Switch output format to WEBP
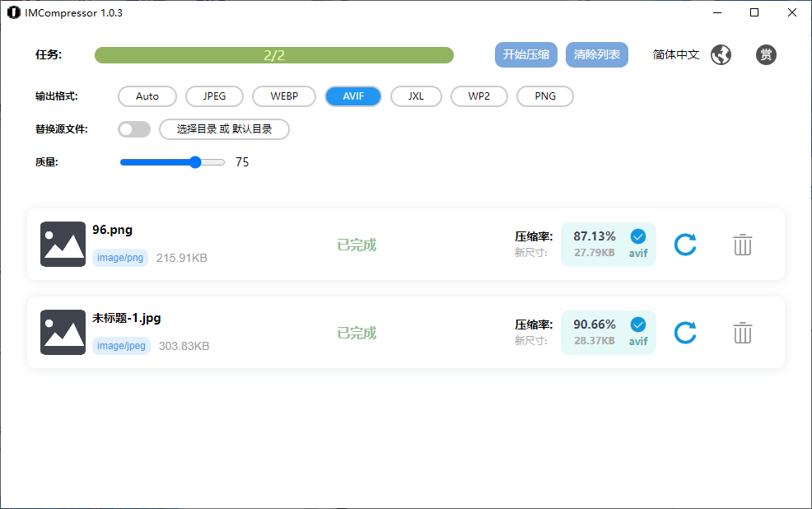The width and height of the screenshot is (812, 509). point(284,96)
